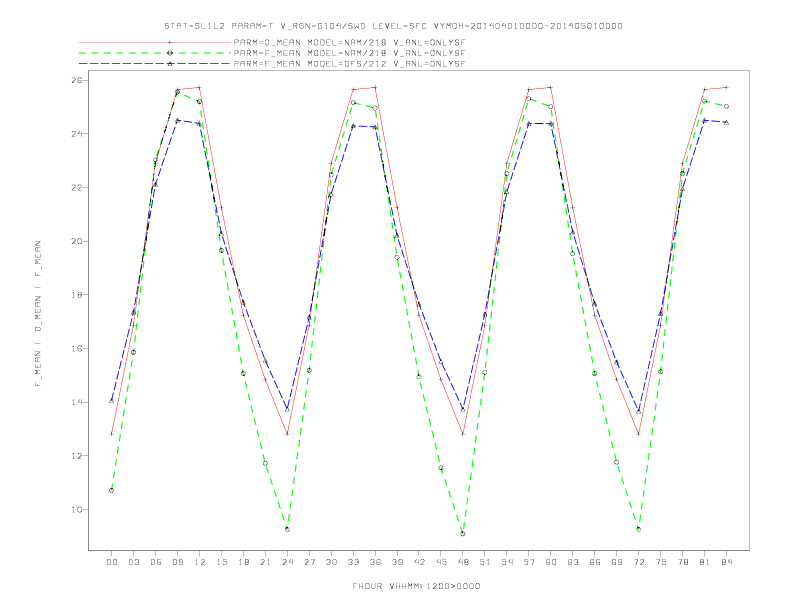This screenshot has width=792, height=612.
Task: Click x-axis tick label 51
Action: pos(485,562)
